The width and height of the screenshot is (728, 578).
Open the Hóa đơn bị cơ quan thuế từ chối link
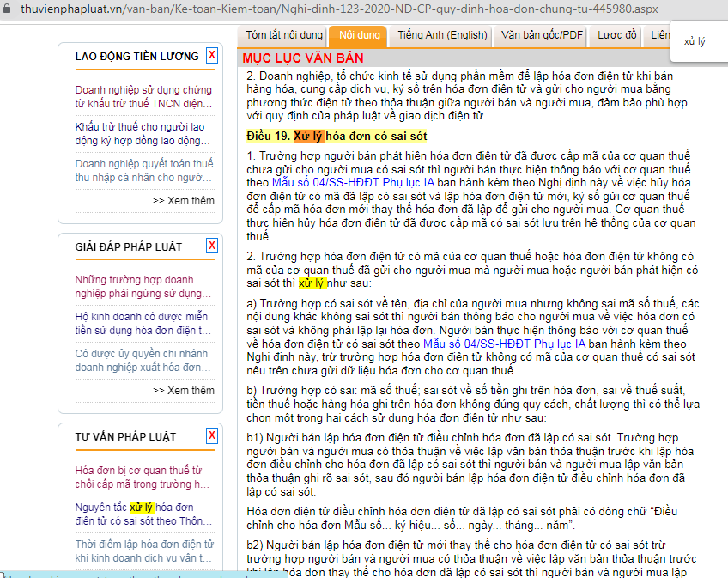click(x=143, y=477)
